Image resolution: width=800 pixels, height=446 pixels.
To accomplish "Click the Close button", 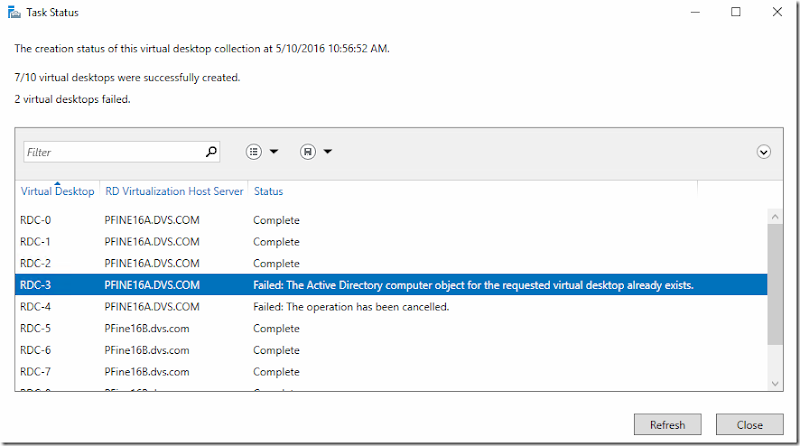I will pyautogui.click(x=751, y=424).
